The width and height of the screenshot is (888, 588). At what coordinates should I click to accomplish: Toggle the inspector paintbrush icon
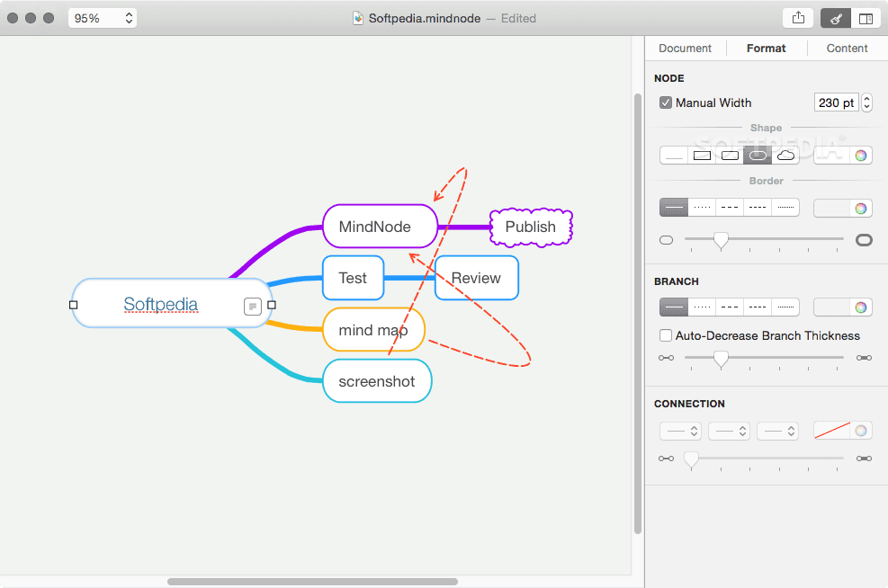click(x=836, y=18)
